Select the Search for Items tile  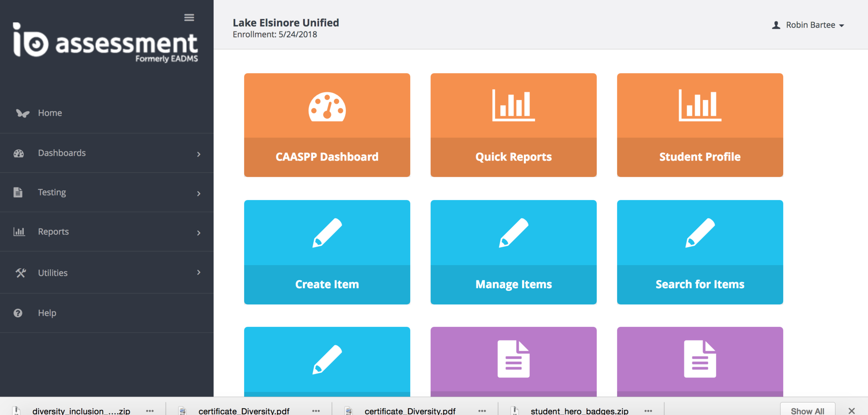tap(700, 252)
